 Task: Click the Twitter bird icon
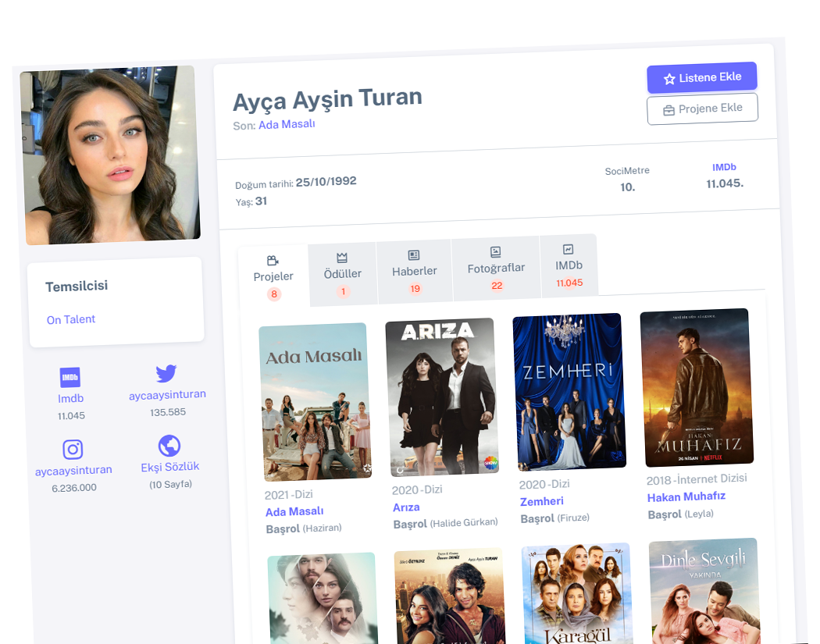166,373
